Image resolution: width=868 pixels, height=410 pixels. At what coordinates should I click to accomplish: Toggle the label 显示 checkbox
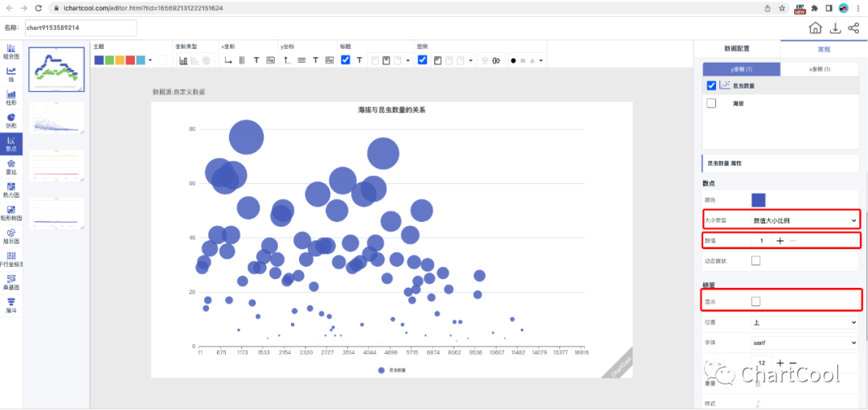coord(755,301)
